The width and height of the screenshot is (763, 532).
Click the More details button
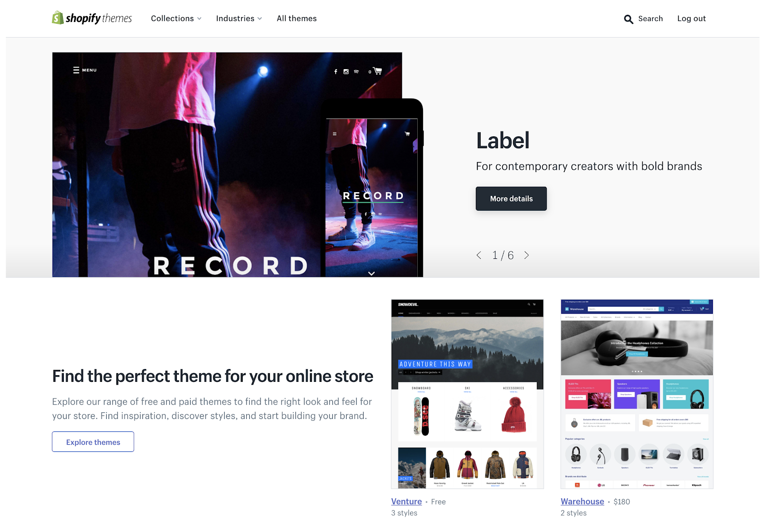511,199
